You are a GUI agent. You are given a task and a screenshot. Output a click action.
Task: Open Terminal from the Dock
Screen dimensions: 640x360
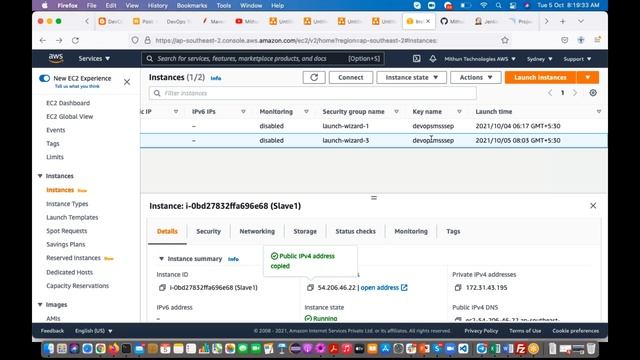point(126,349)
